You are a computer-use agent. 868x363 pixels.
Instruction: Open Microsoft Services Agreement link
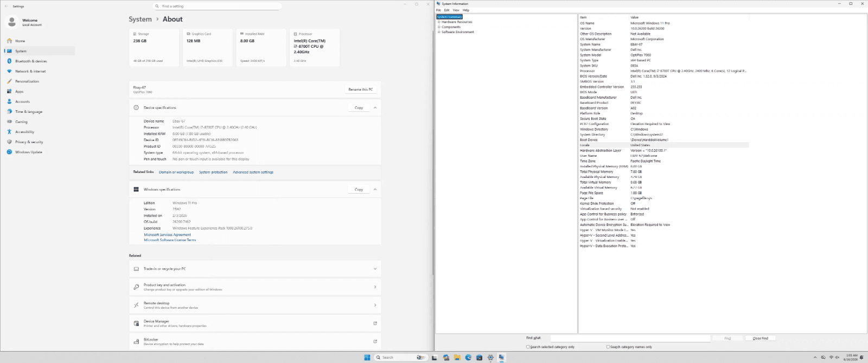coord(168,235)
